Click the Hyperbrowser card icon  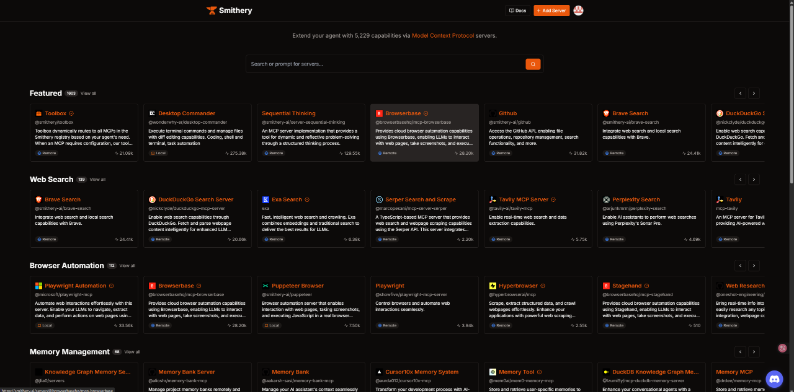pyautogui.click(x=492, y=286)
